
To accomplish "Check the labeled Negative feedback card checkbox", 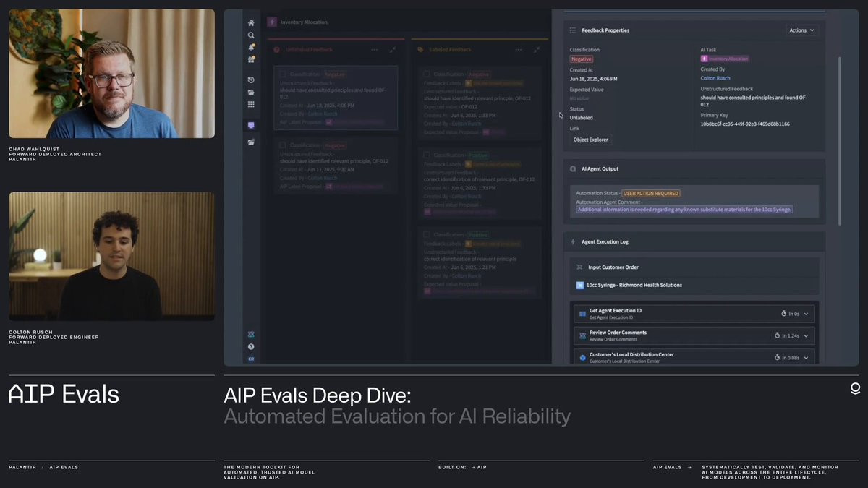I will pyautogui.click(x=427, y=74).
